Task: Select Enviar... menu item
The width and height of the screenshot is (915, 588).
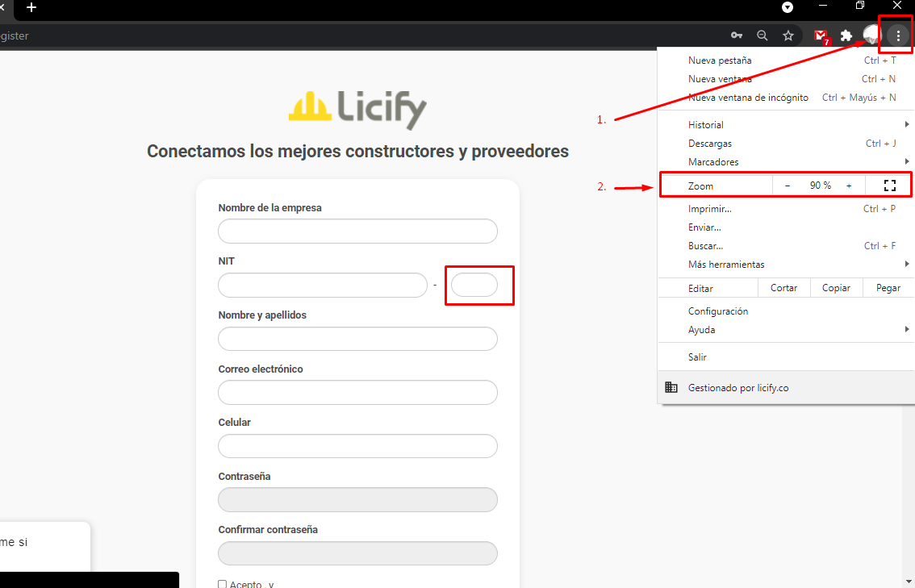Action: (785, 227)
